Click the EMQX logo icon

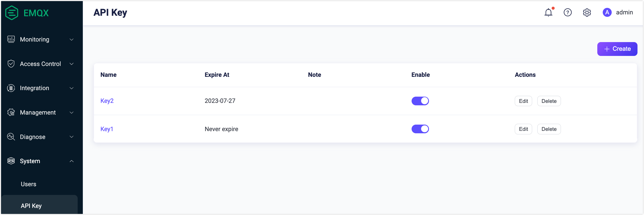point(12,13)
